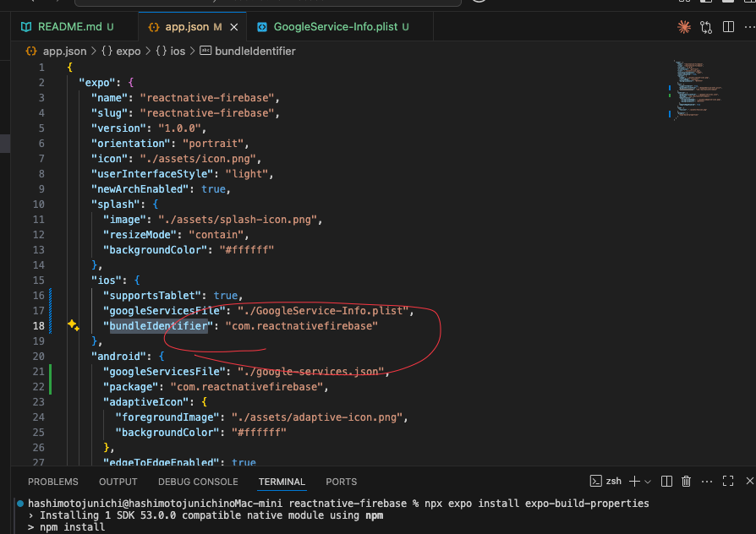Create a new terminal with plus icon
The image size is (756, 534).
(x=634, y=481)
